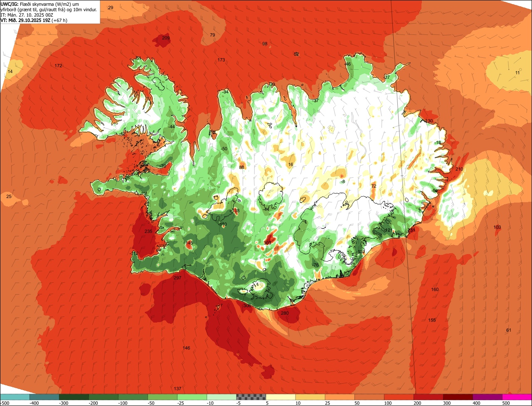Click the purple swatch between 400 and 500
The height and width of the screenshot is (406, 532).
click(x=487, y=397)
